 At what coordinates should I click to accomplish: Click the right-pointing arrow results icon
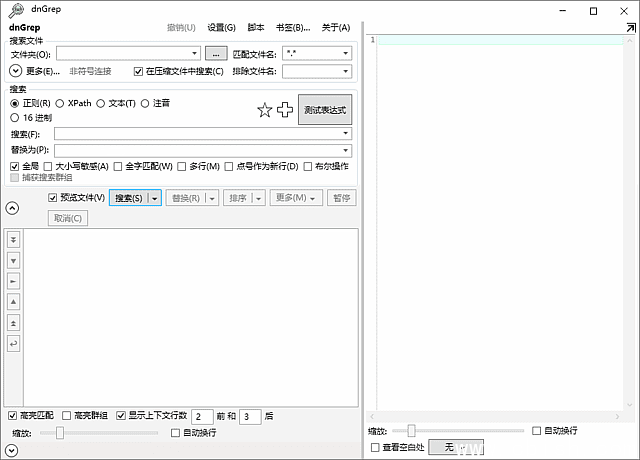click(13, 281)
